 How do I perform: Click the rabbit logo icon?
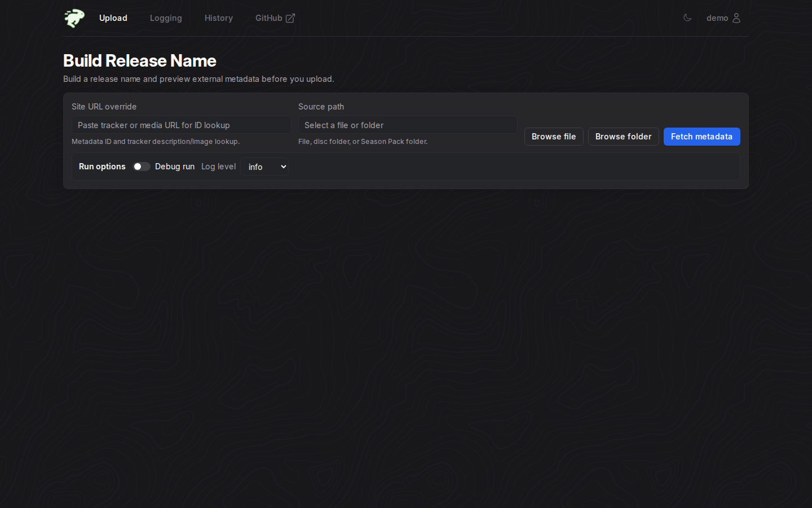74,18
